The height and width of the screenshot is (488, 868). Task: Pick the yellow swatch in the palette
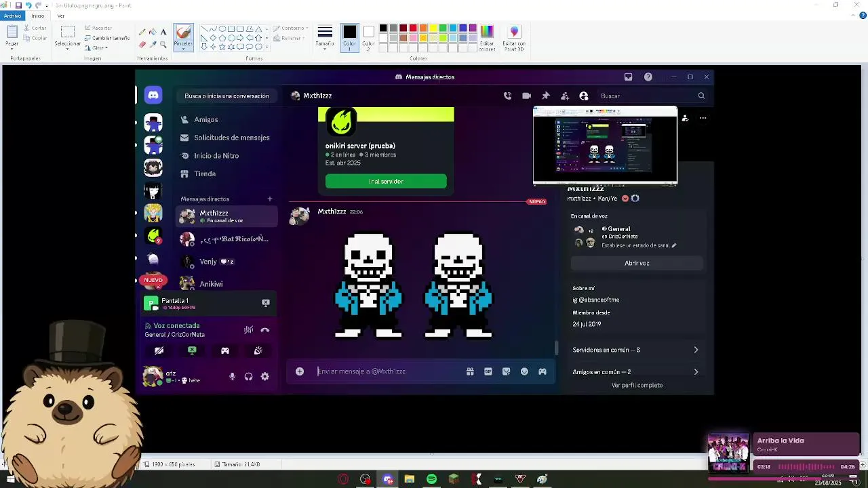click(433, 28)
